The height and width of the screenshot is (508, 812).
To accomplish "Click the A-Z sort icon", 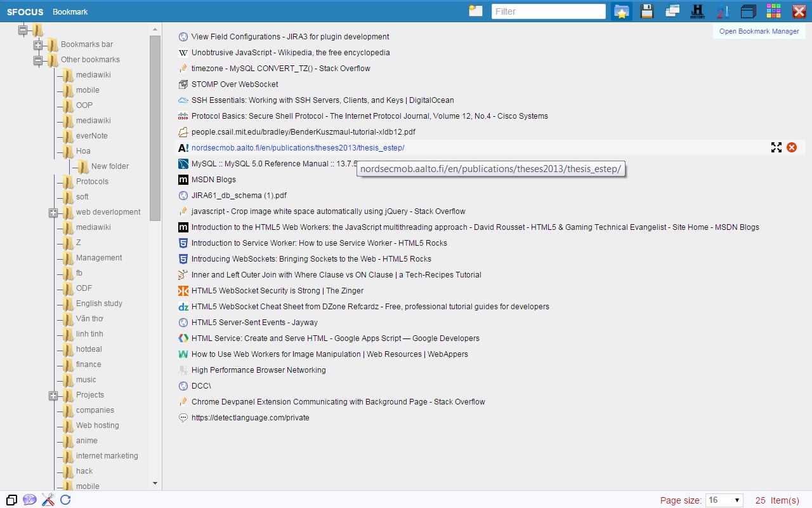I will (723, 11).
